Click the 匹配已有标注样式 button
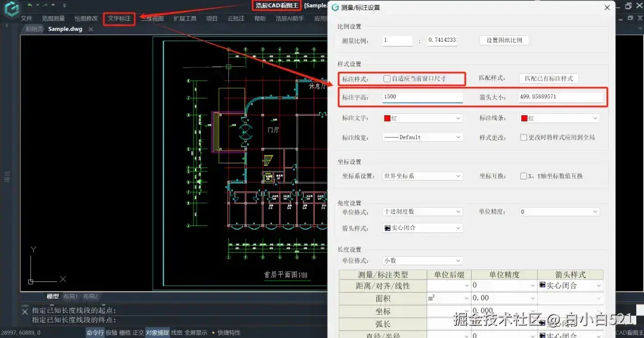The image size is (644, 338). click(549, 79)
